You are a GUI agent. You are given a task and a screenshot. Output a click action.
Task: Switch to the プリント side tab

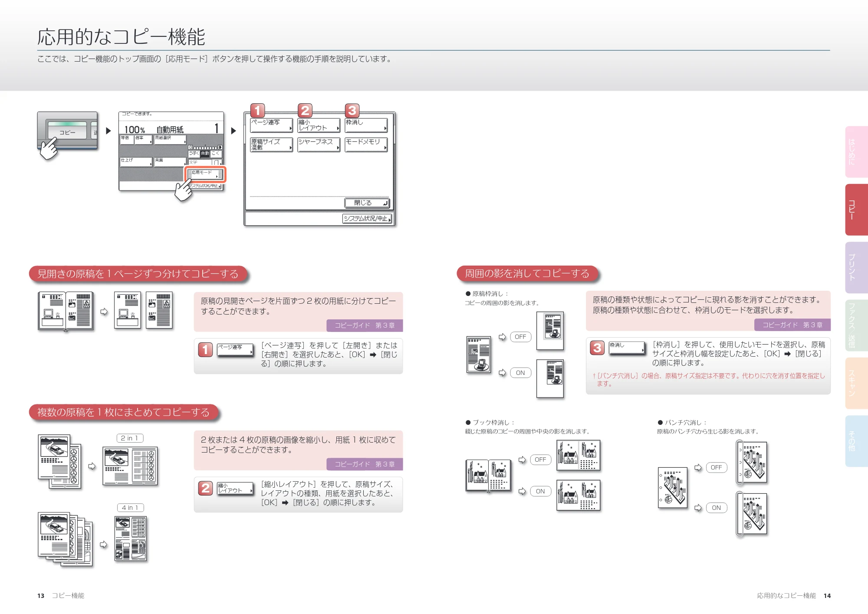(856, 267)
